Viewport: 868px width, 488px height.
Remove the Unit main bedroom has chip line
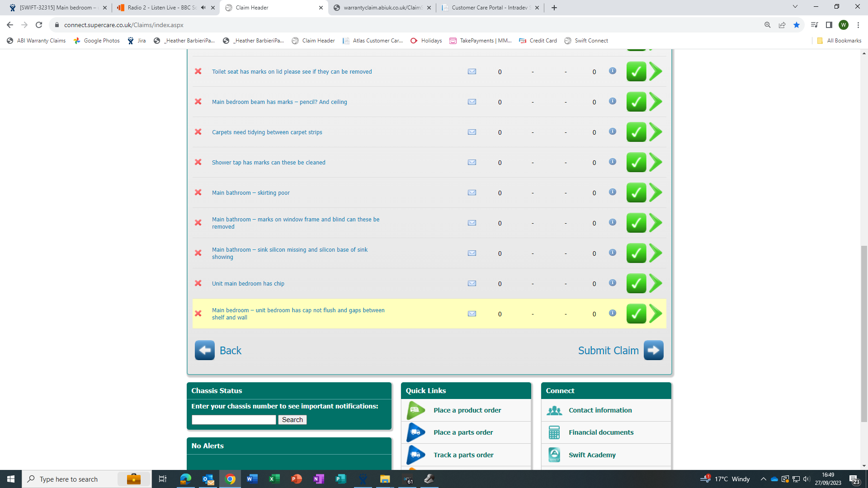[x=198, y=283]
